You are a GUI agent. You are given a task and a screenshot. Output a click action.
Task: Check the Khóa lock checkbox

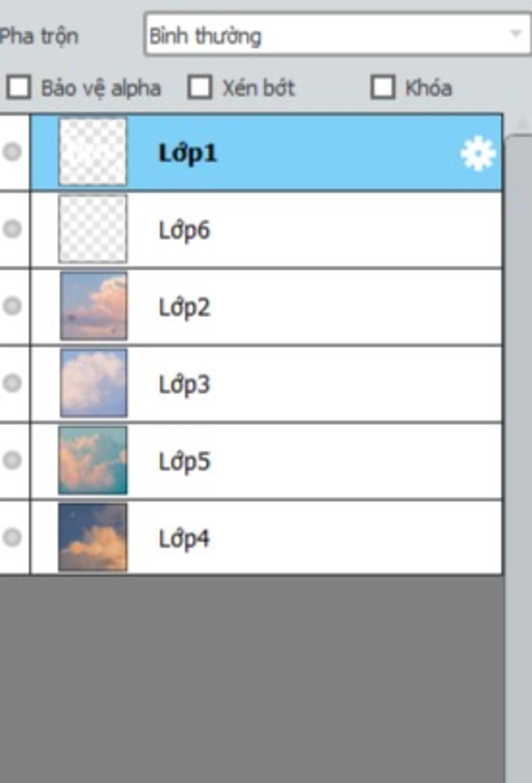coord(383,87)
